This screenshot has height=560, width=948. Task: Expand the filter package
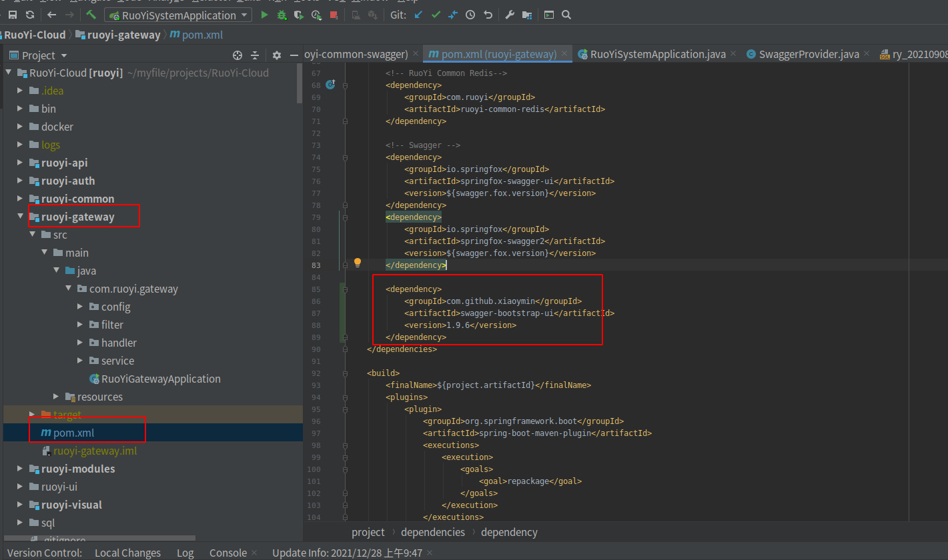80,325
